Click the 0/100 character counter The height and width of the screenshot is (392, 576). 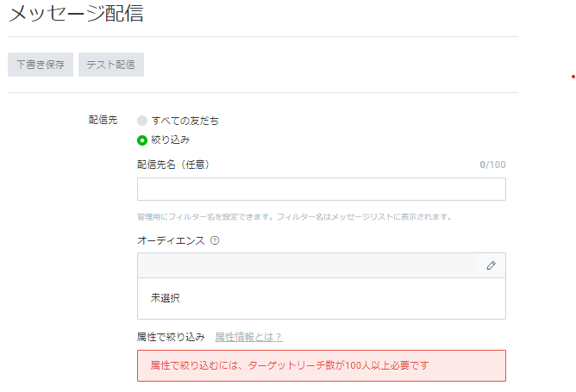492,165
